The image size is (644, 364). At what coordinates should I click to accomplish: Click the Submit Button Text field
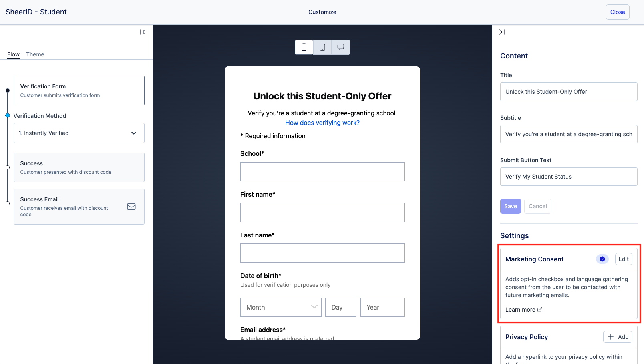(x=569, y=177)
